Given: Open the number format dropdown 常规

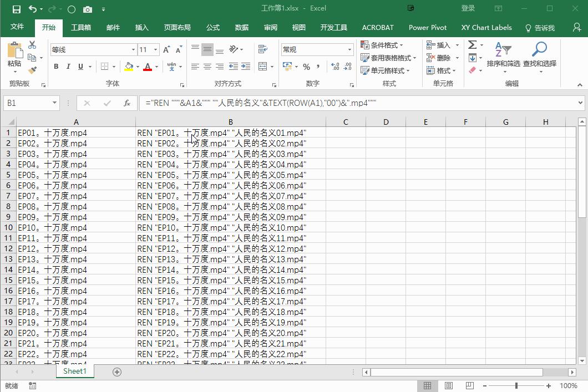Looking at the screenshot, I should [x=349, y=49].
